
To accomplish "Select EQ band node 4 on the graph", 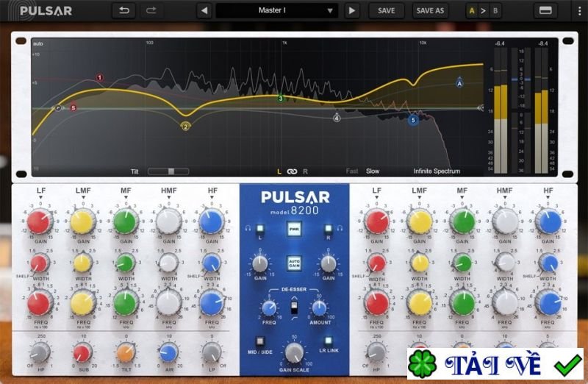I will click(x=337, y=118).
